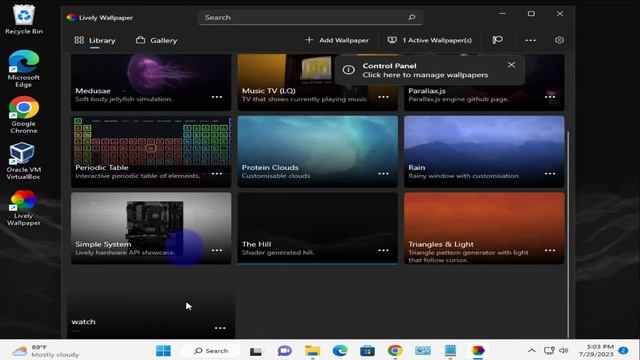
Task: Expand the hidden system tray icons
Action: 531,351
